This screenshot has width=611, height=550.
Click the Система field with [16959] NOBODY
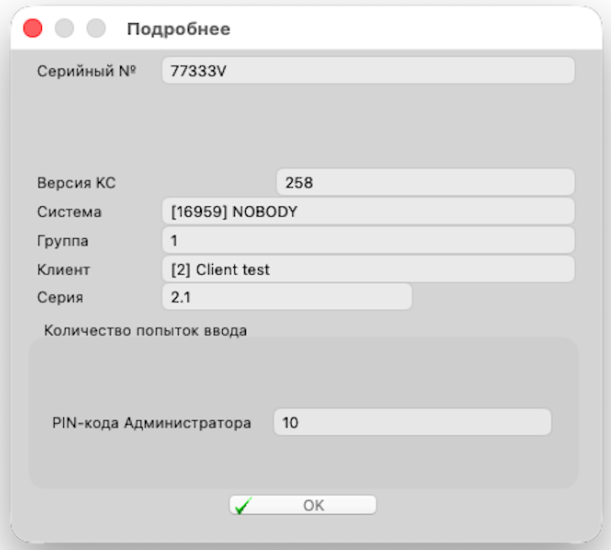point(368,211)
